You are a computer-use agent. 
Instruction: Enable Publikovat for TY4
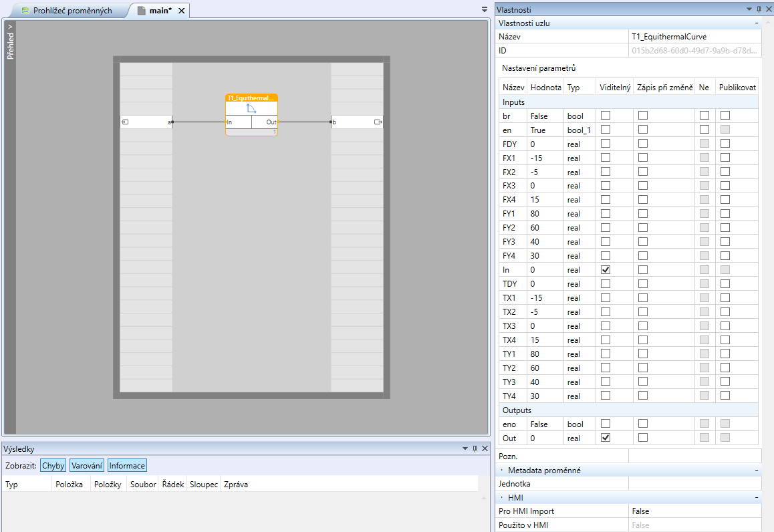pos(725,396)
